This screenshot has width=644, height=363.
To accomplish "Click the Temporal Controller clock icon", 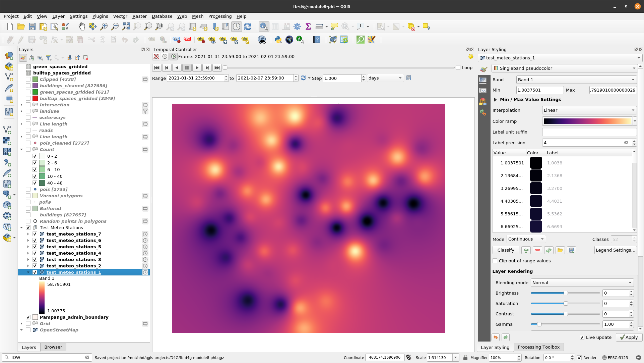I will pos(237,27).
